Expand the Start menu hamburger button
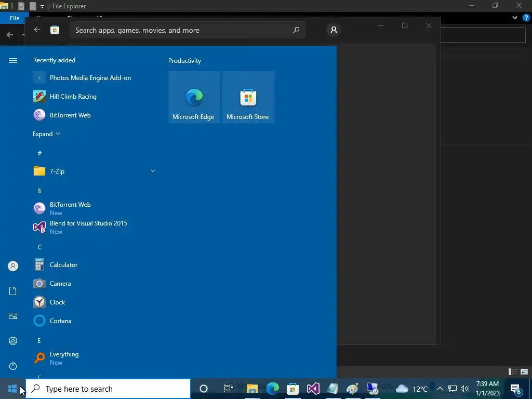The width and height of the screenshot is (532, 399). click(x=13, y=60)
